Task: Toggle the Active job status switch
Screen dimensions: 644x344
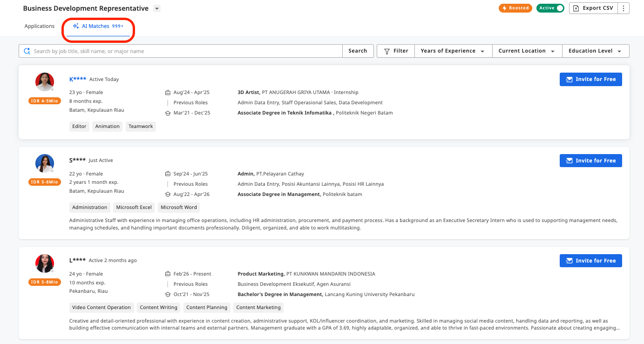Action: click(550, 8)
